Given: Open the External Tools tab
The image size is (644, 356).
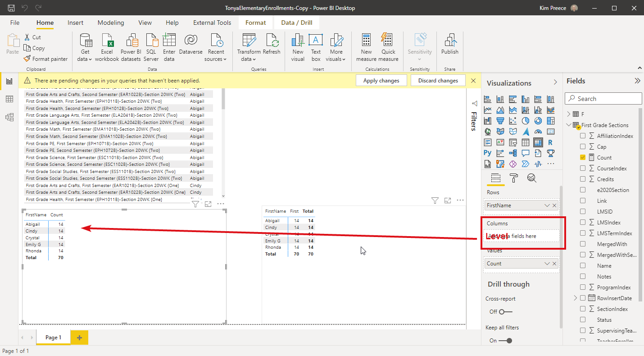Looking at the screenshot, I should (212, 23).
